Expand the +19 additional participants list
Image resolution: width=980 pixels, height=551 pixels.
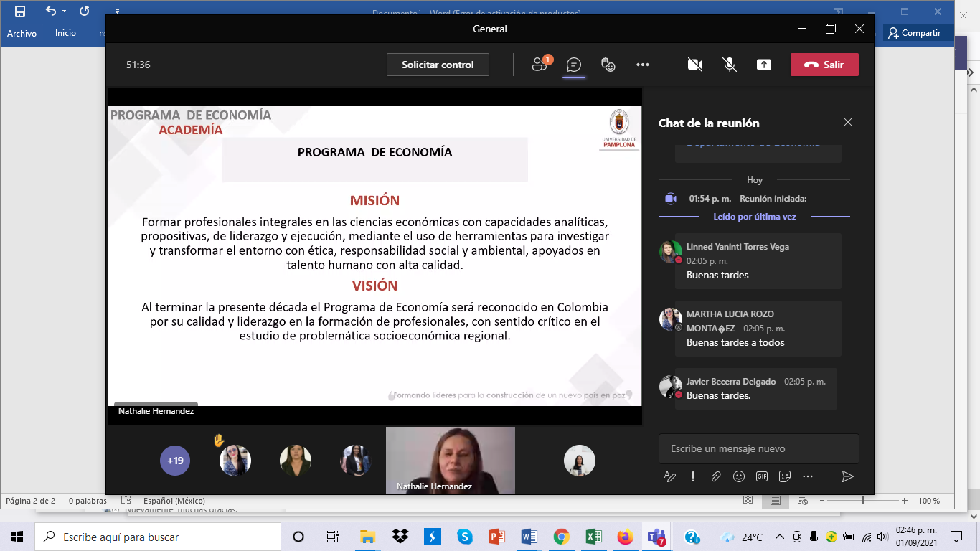click(175, 461)
